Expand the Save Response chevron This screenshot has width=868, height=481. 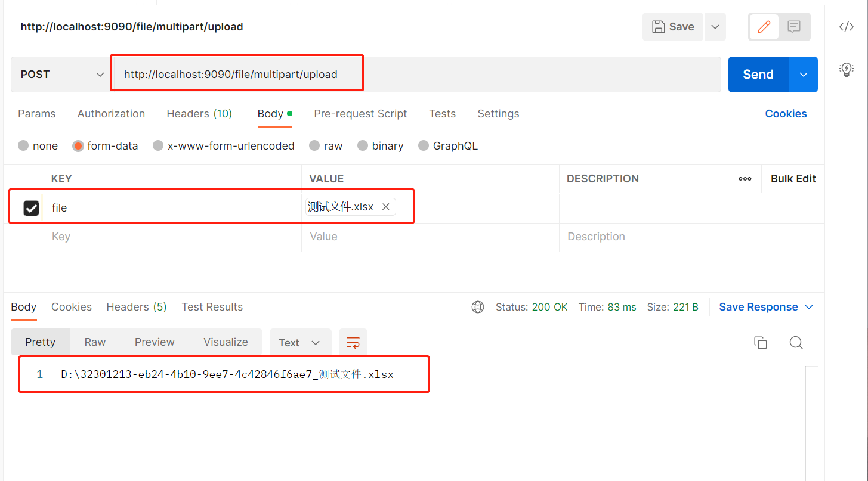[x=809, y=307]
